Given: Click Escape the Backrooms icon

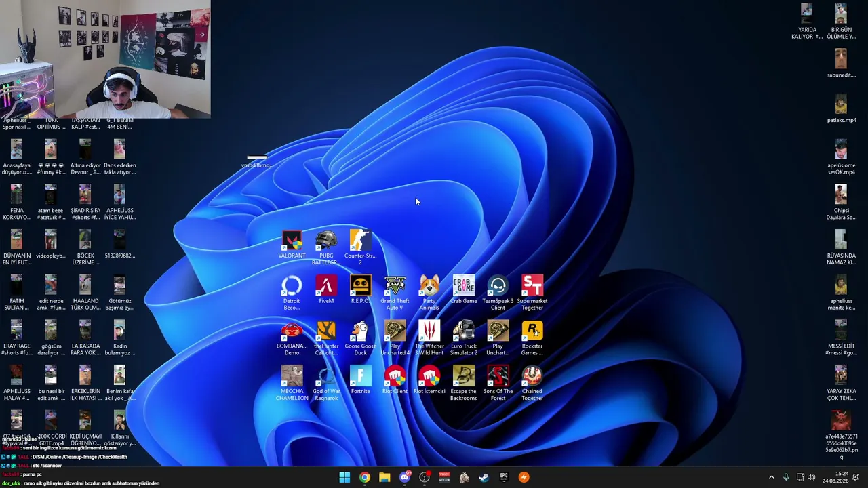Looking at the screenshot, I should click(464, 384).
